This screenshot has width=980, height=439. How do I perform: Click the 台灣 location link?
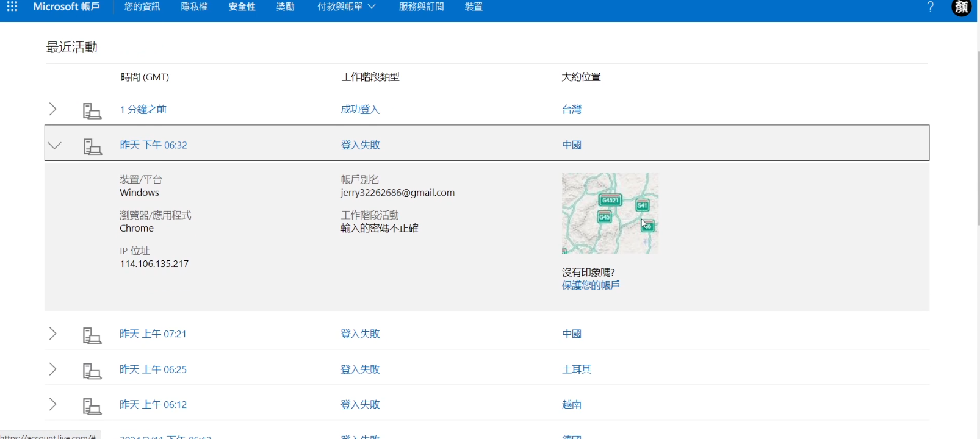pyautogui.click(x=572, y=110)
